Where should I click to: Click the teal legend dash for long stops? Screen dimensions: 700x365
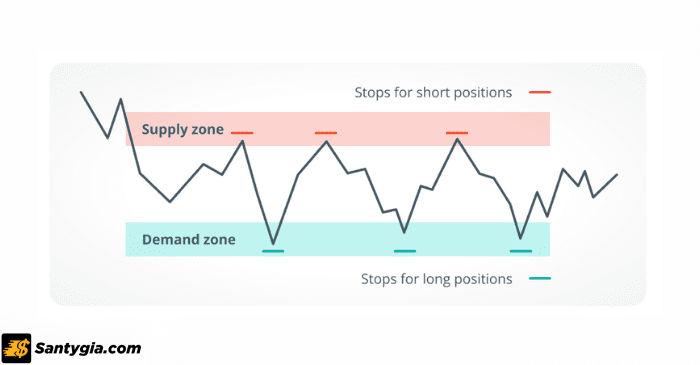(540, 278)
